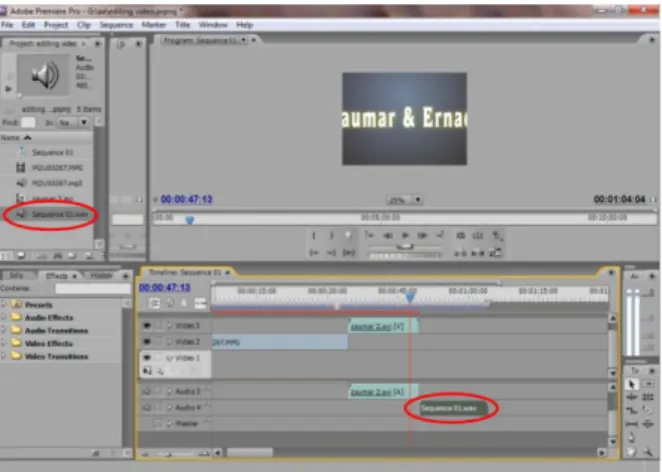Toggle visibility eye of Video 1 track
662x472 pixels.
coord(147,358)
